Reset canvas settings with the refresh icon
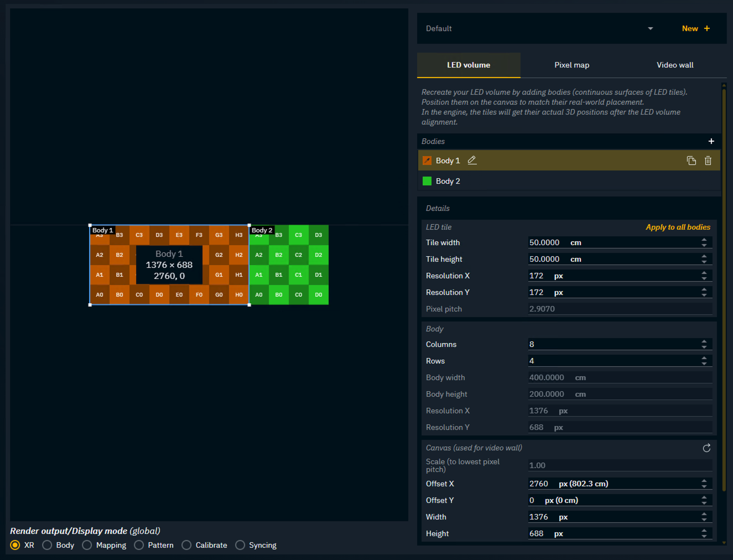The height and width of the screenshot is (560, 733). click(x=706, y=448)
